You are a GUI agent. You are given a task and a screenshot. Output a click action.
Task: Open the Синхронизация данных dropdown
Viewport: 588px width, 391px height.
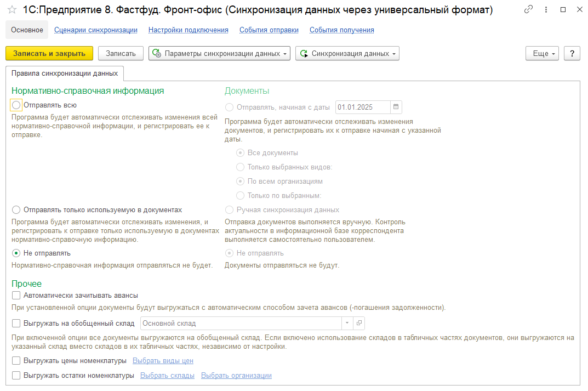pos(393,53)
